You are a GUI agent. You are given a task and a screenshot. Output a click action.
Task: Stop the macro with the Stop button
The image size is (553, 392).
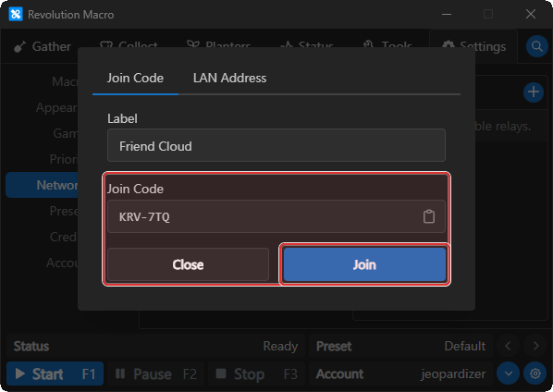tap(256, 374)
